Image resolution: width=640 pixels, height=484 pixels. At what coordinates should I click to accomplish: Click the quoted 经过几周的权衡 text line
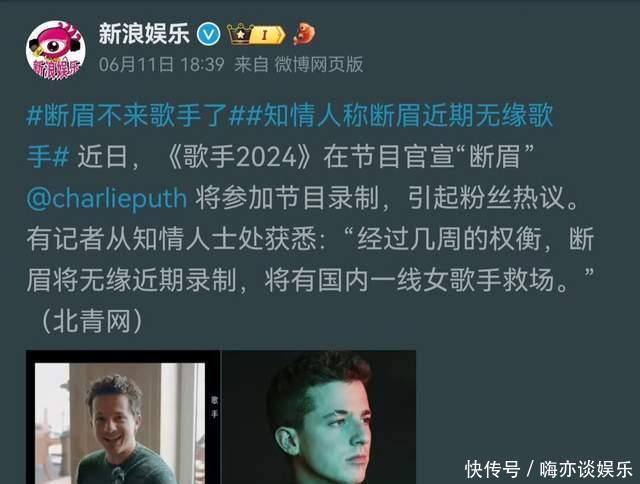click(x=449, y=239)
